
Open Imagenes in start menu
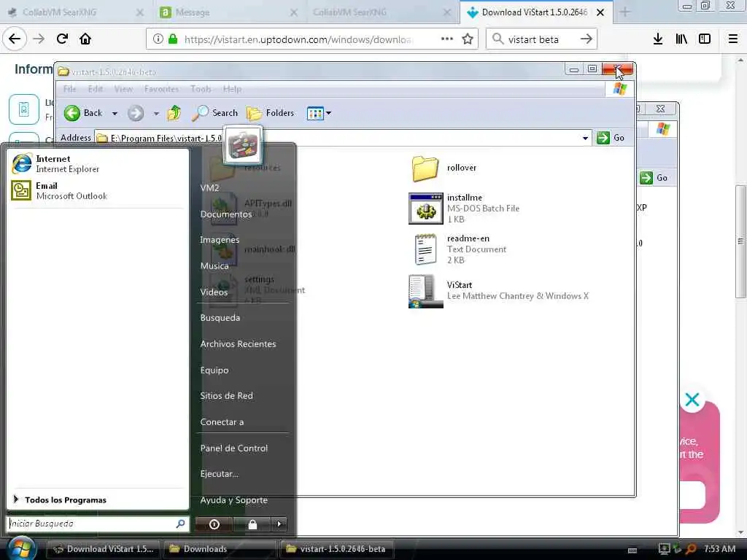click(220, 240)
